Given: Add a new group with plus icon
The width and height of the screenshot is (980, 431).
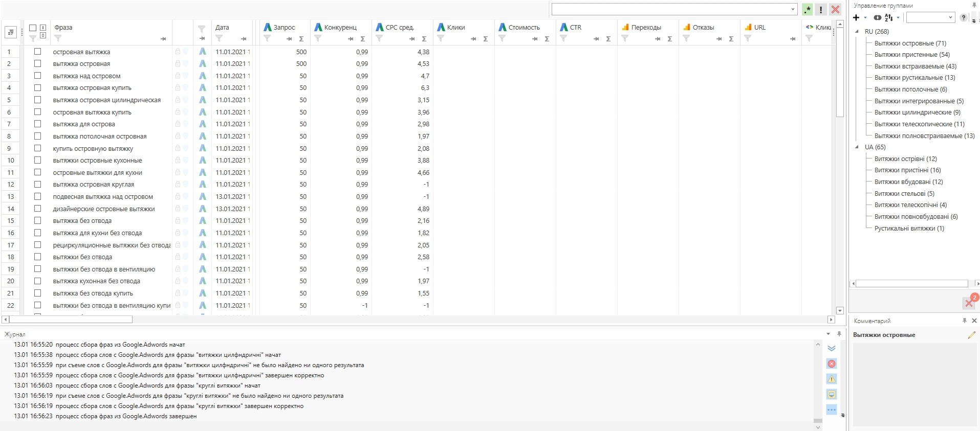Looking at the screenshot, I should pos(856,18).
